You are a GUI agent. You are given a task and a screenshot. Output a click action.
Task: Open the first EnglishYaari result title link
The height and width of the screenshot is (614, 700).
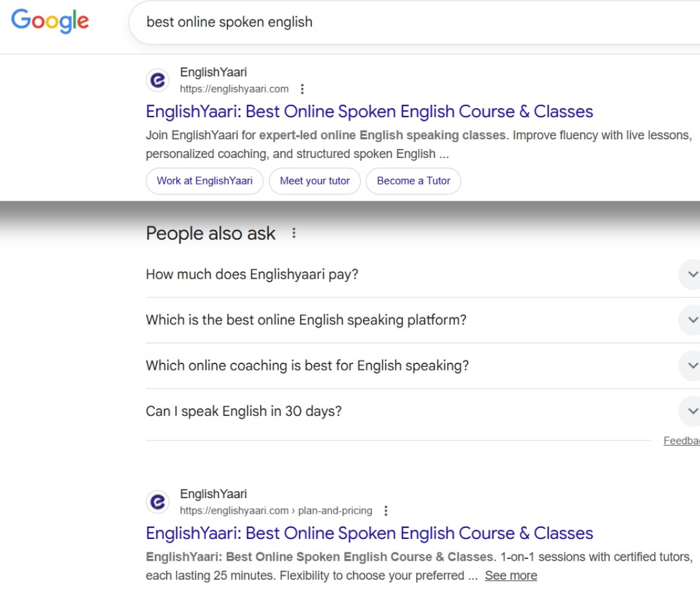coord(369,111)
